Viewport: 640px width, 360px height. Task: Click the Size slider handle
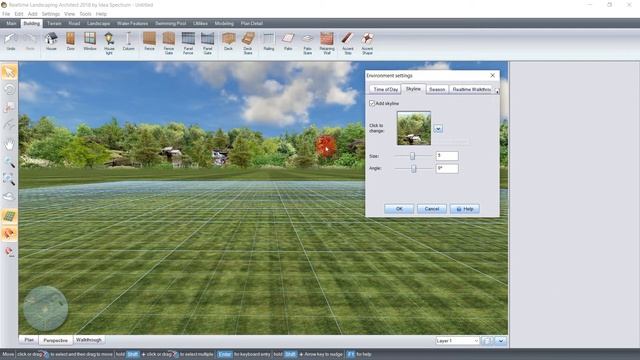click(x=412, y=156)
